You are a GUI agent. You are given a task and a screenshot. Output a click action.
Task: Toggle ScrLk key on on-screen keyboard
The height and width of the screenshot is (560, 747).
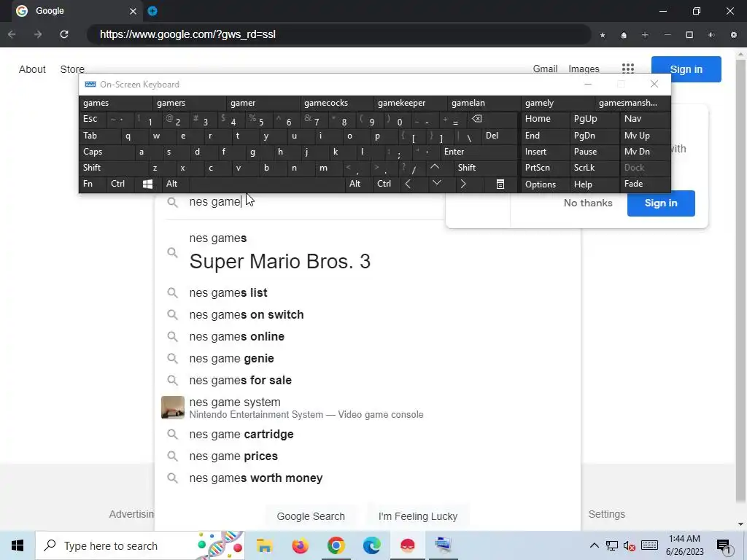[x=594, y=168]
